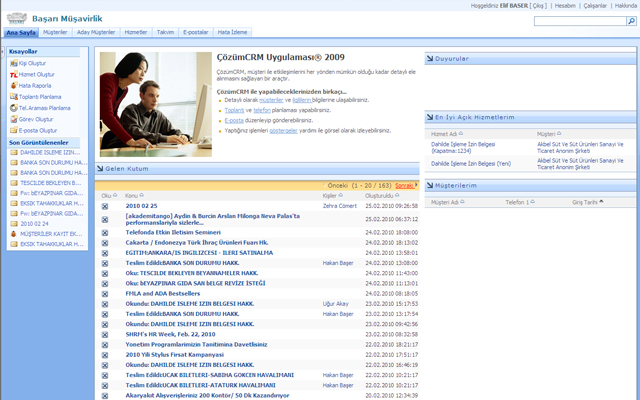The image size is (640, 400).
Task: Click the Toplantı link in intro text
Action: click(234, 110)
